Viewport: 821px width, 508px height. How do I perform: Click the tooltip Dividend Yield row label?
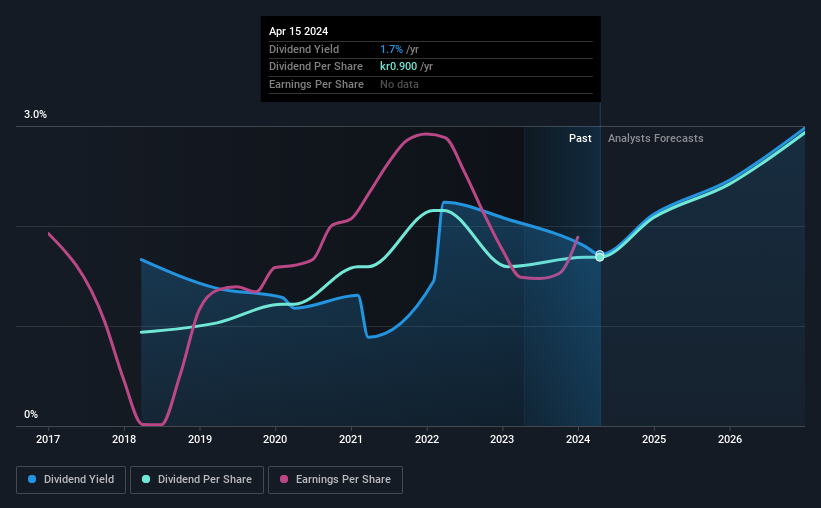coord(304,49)
